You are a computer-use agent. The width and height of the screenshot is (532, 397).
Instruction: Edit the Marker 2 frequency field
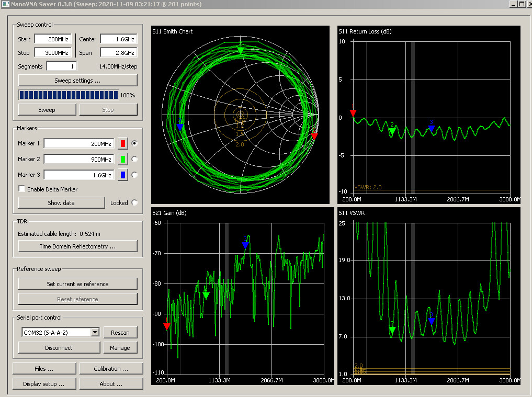(x=79, y=159)
